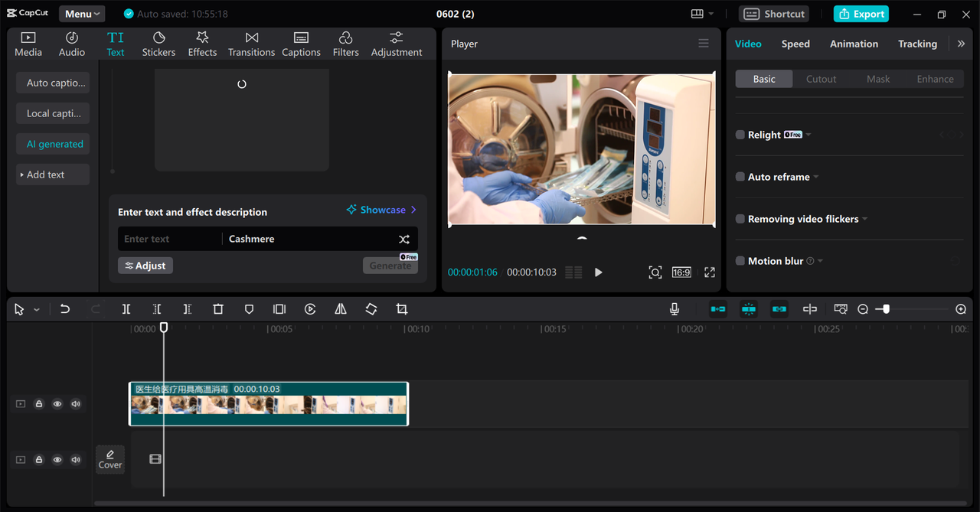Viewport: 980px width, 512px height.
Task: Select the Cutout sub-tab
Action: 821,79
